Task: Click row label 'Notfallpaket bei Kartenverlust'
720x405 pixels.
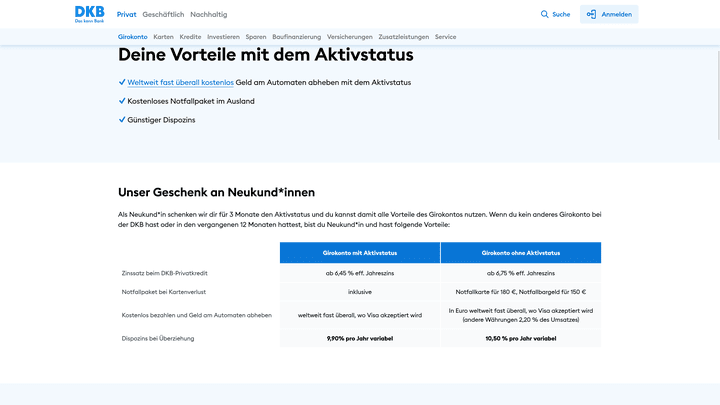Action: click(x=163, y=292)
